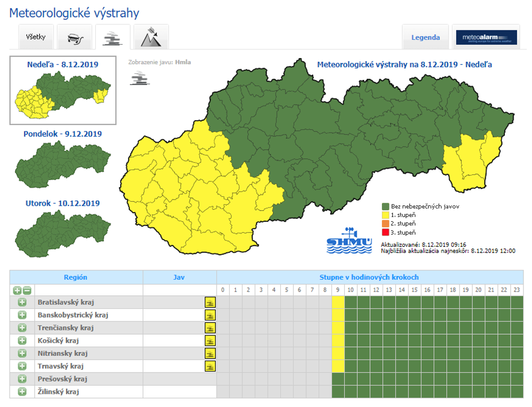Click fog warning icon for Bratislavský kraj
Screen dimensions: 532x407
[x=210, y=302]
